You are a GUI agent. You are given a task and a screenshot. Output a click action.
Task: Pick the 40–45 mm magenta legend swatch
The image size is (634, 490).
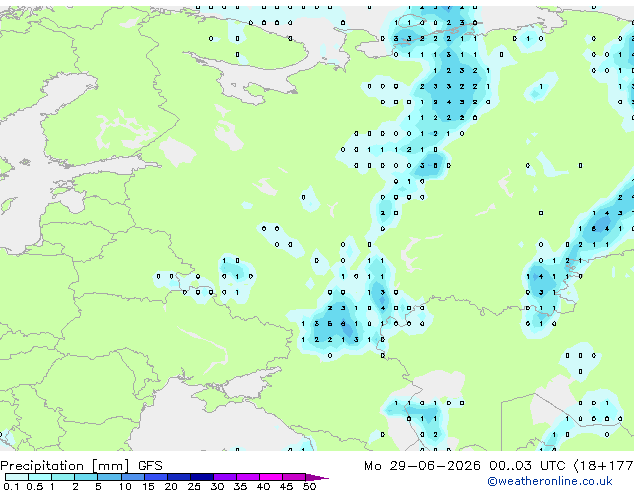[271, 477]
